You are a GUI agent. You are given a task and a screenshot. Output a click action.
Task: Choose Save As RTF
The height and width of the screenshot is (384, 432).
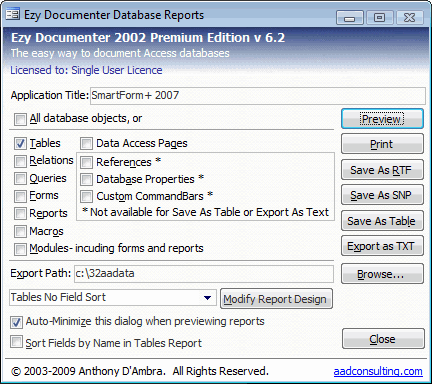[382, 170]
